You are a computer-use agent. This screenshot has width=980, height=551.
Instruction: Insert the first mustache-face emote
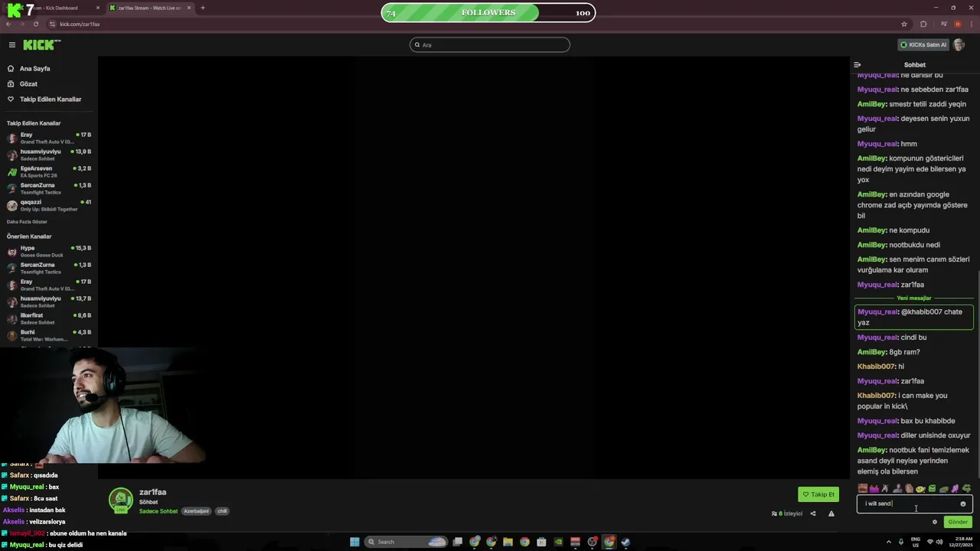(x=863, y=488)
